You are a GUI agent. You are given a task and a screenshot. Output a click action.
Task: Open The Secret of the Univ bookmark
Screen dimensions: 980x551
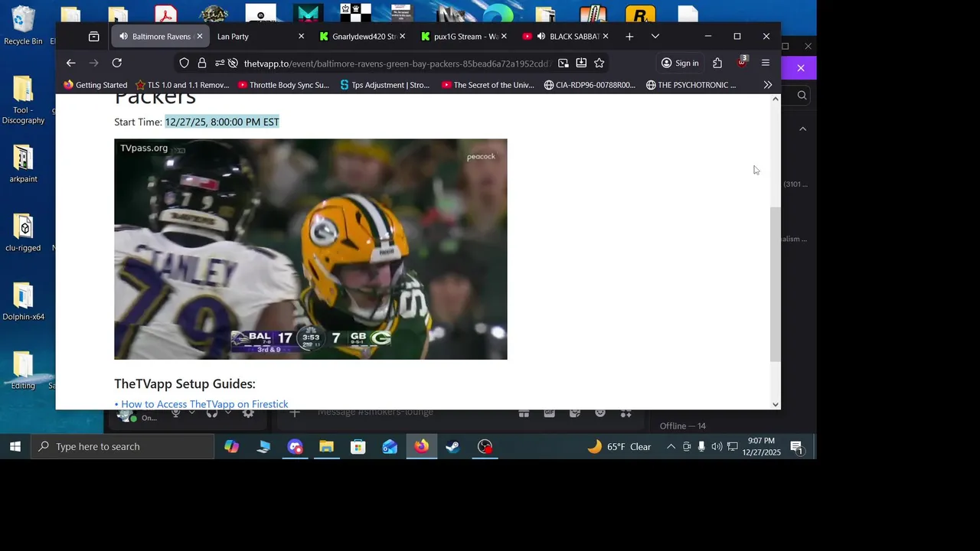click(488, 85)
